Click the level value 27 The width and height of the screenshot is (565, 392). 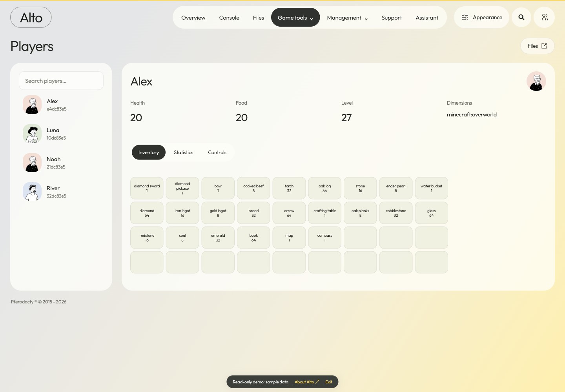[x=346, y=118]
